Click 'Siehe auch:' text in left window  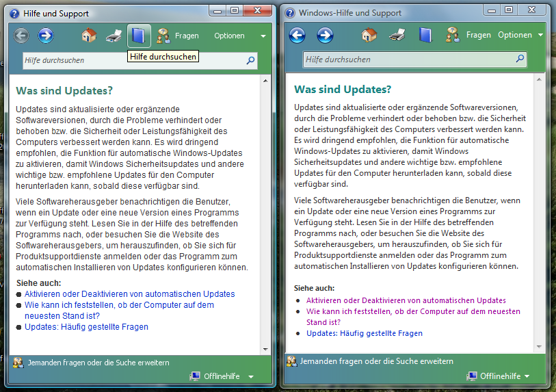[x=39, y=283]
